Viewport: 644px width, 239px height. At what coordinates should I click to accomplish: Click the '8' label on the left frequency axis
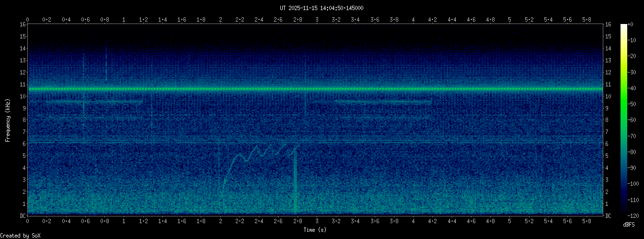[23, 120]
